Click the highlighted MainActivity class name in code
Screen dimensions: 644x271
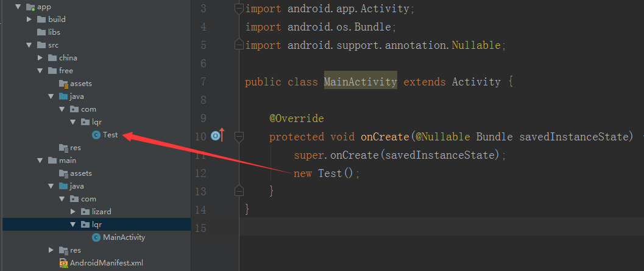tap(360, 82)
